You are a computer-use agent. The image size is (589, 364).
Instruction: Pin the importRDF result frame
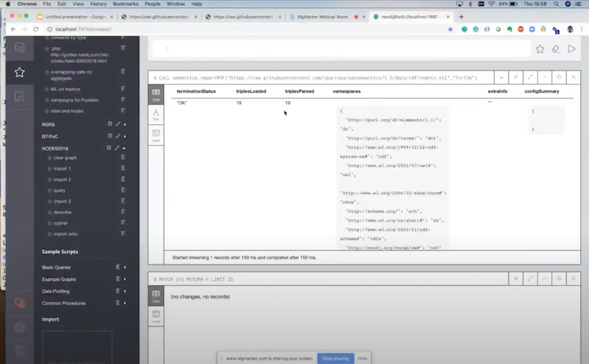516,77
